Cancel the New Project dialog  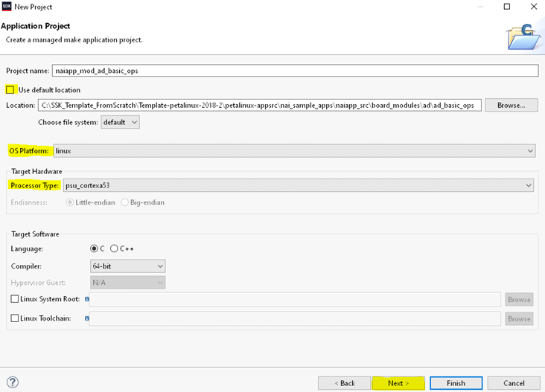tap(514, 383)
